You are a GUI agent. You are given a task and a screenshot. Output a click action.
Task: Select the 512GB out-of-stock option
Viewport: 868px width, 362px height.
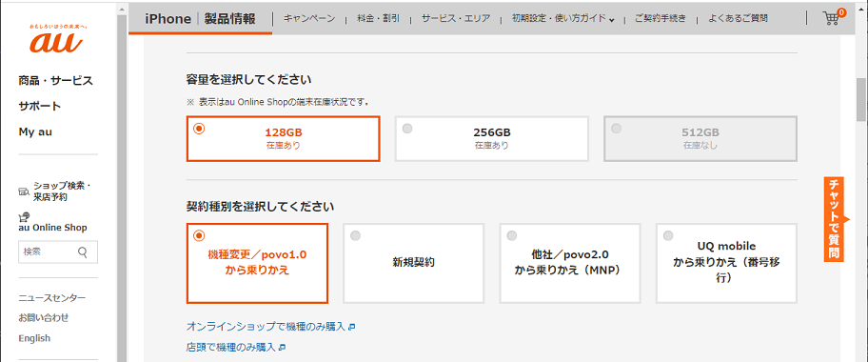(x=700, y=138)
